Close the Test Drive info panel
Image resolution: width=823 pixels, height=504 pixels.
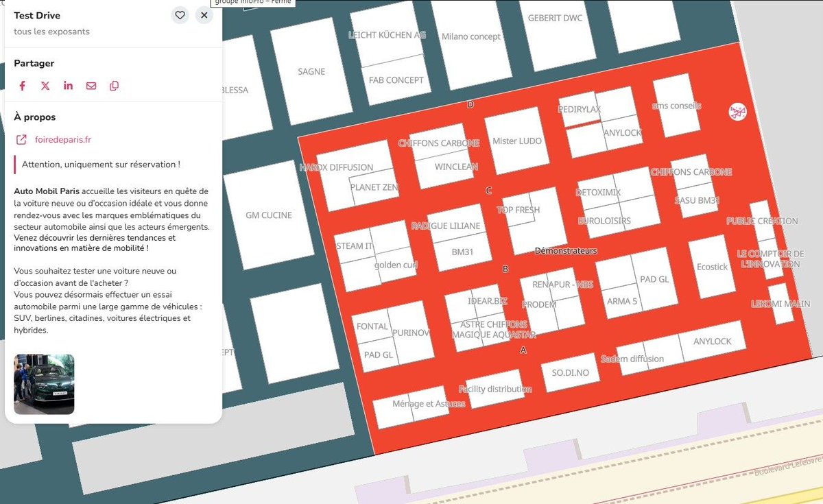click(x=204, y=15)
